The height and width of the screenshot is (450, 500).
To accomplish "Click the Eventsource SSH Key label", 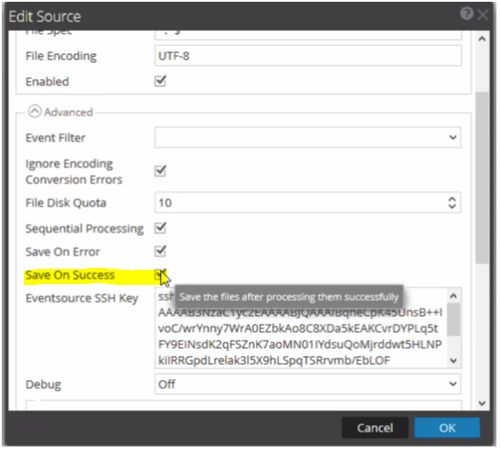I will point(82,298).
